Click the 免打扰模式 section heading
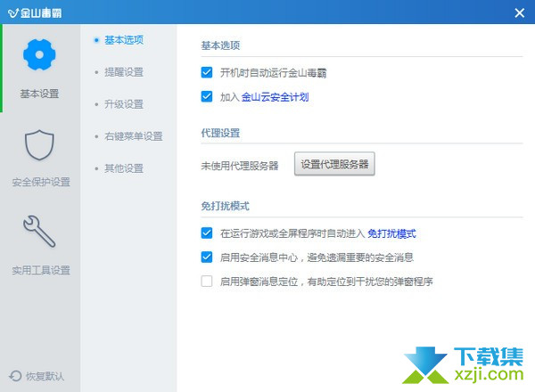 [226, 206]
